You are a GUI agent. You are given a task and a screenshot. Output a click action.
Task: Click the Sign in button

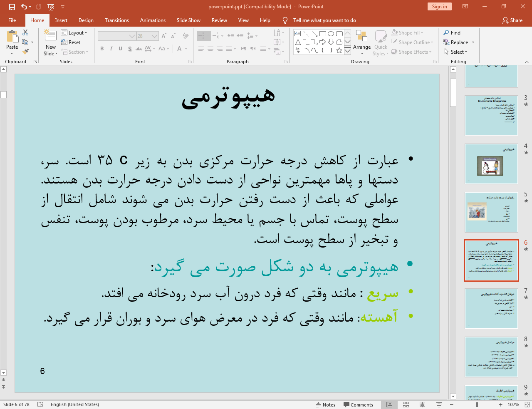(x=439, y=7)
